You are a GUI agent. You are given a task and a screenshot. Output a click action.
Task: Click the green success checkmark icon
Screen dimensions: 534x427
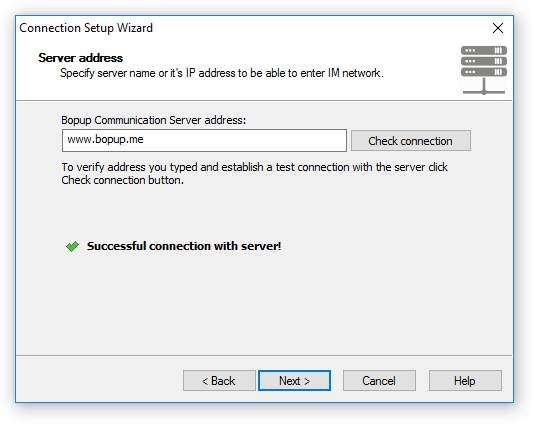(72, 246)
